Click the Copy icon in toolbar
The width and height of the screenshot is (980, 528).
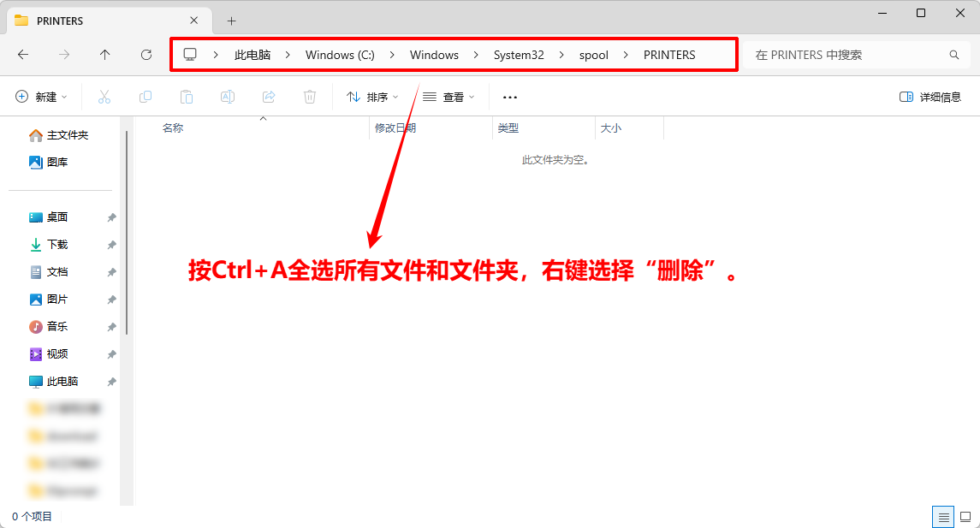(x=145, y=97)
